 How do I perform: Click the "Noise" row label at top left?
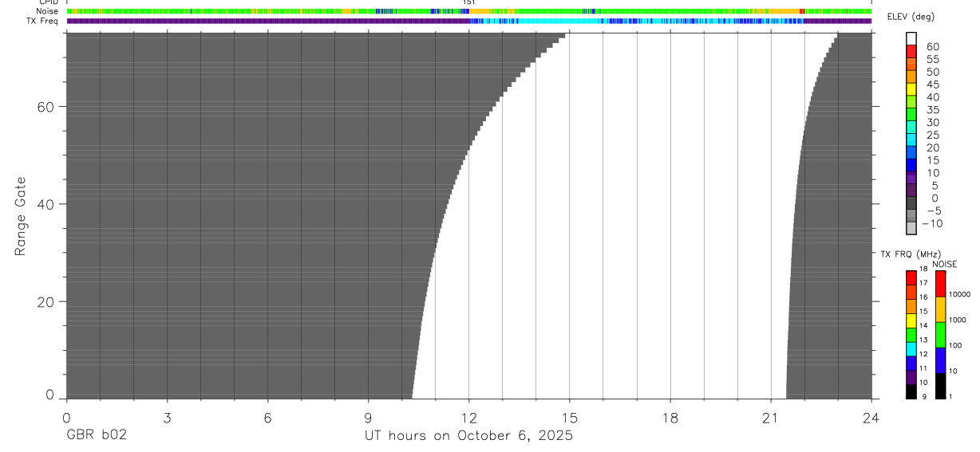tap(48, 11)
